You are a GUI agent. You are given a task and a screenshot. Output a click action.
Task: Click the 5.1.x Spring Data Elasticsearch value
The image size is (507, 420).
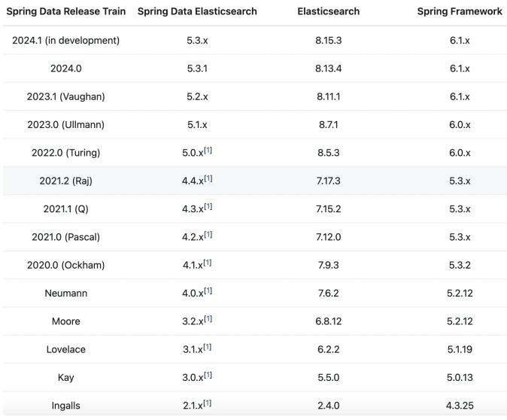(x=197, y=125)
